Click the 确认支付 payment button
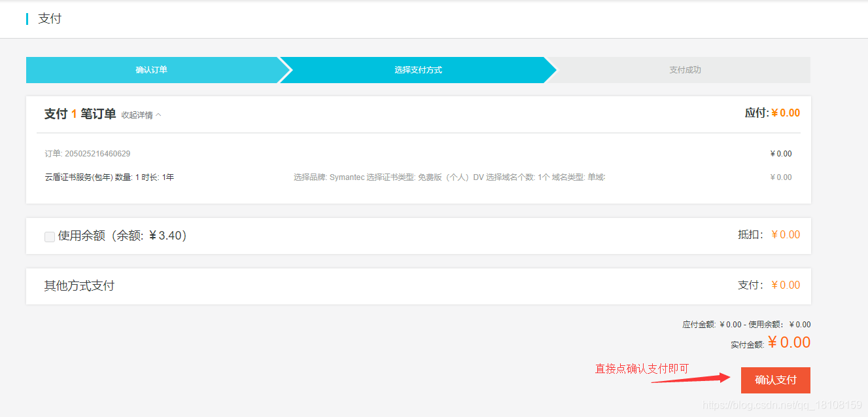 pos(775,380)
